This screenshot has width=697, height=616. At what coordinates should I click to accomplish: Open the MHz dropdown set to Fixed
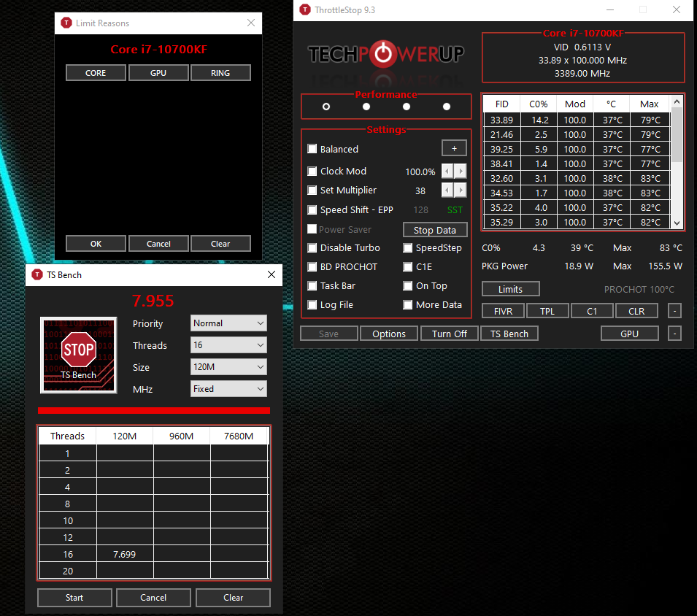pyautogui.click(x=228, y=389)
